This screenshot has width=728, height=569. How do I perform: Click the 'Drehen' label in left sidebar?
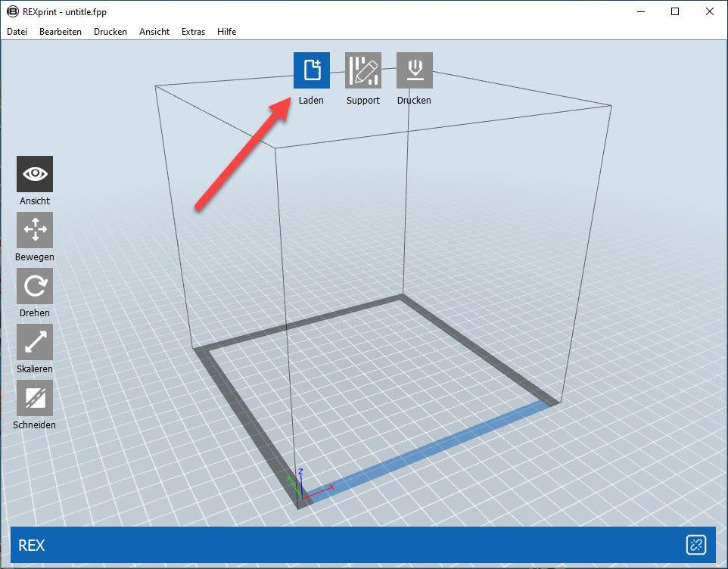[x=35, y=312]
